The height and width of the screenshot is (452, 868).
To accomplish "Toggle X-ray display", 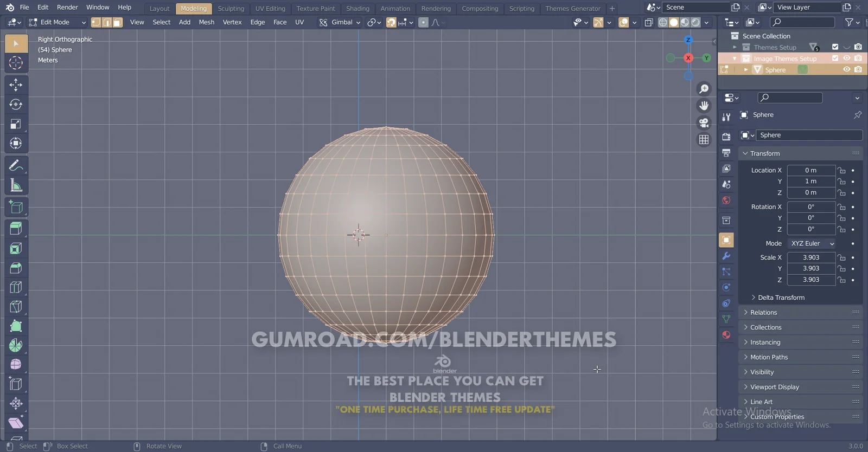I will click(649, 22).
